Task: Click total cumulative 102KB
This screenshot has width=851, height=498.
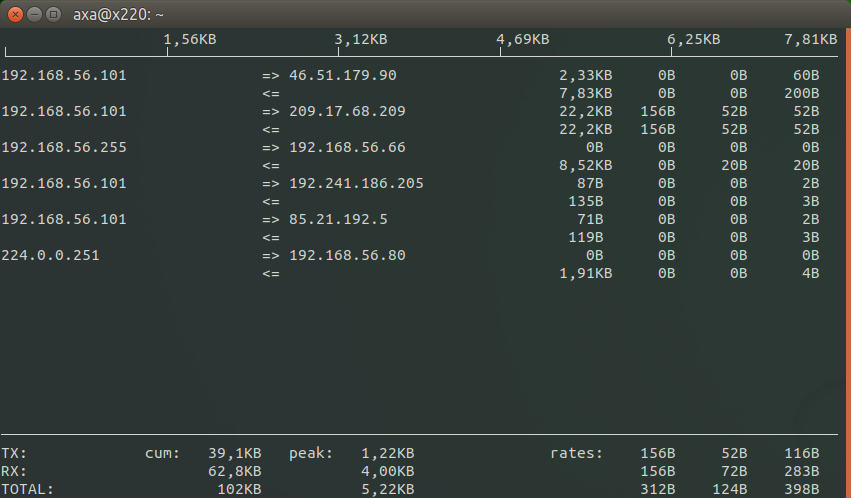Action: click(239, 489)
